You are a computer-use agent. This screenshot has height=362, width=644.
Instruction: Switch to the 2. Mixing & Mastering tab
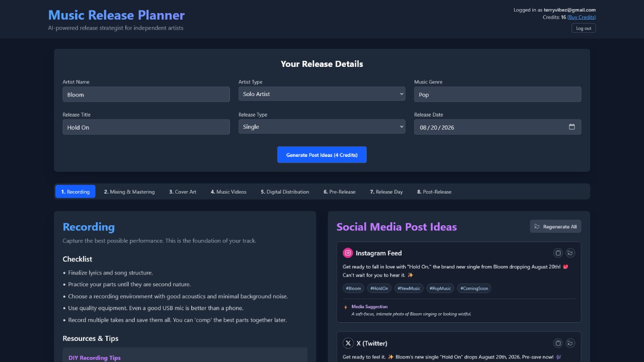tap(129, 192)
